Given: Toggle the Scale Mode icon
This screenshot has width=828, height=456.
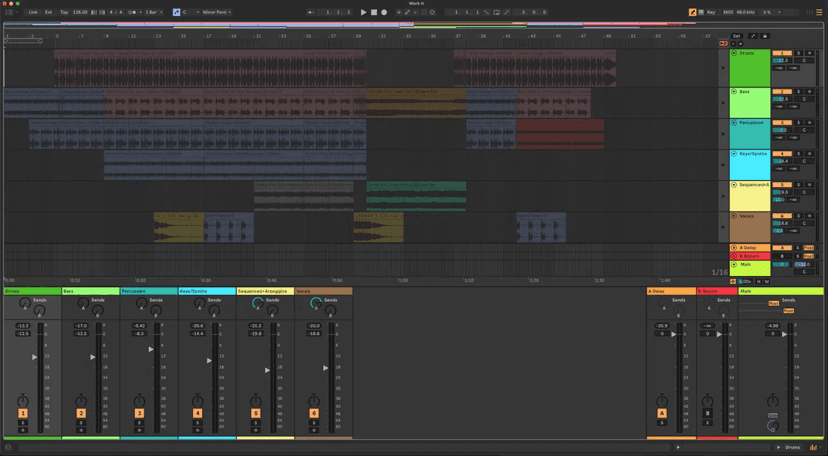Looking at the screenshot, I should pyautogui.click(x=176, y=12).
